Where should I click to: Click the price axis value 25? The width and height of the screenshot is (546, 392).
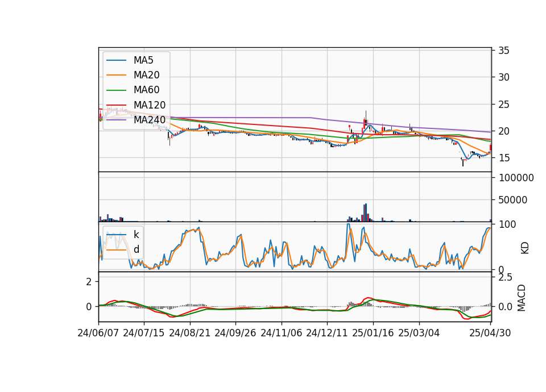coord(504,105)
